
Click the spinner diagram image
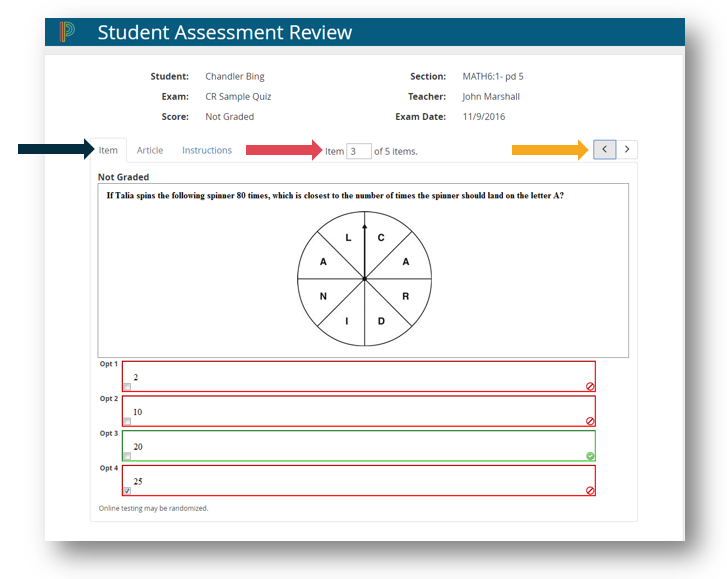(x=364, y=279)
